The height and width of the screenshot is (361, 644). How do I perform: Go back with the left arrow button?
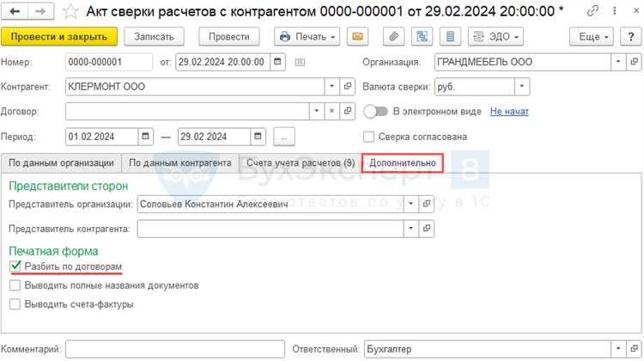(15, 11)
